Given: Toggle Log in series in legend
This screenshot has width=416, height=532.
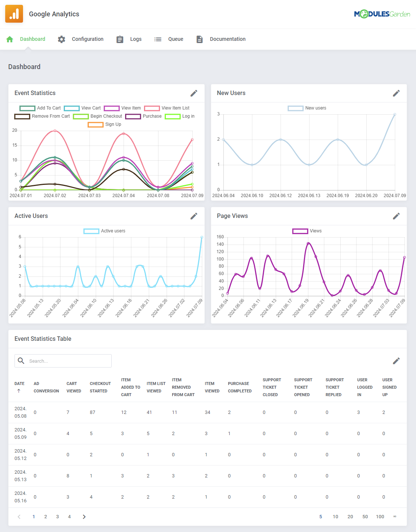Looking at the screenshot, I should (180, 116).
